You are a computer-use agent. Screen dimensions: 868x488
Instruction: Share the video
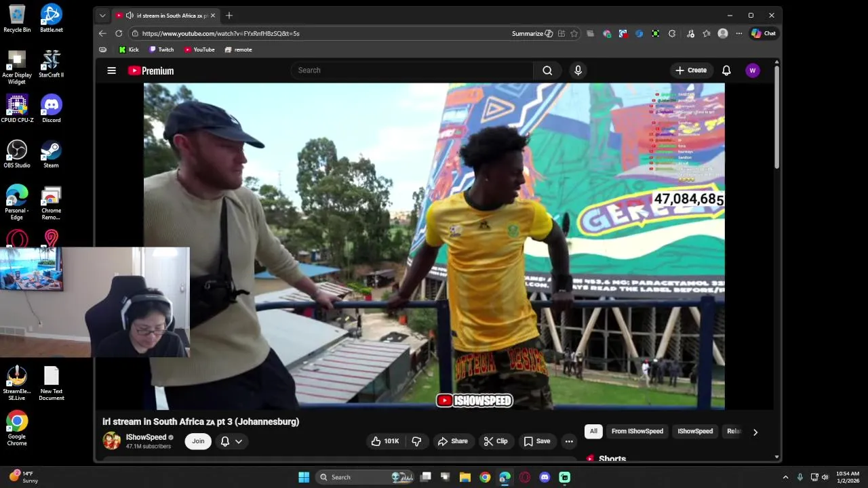pyautogui.click(x=452, y=441)
